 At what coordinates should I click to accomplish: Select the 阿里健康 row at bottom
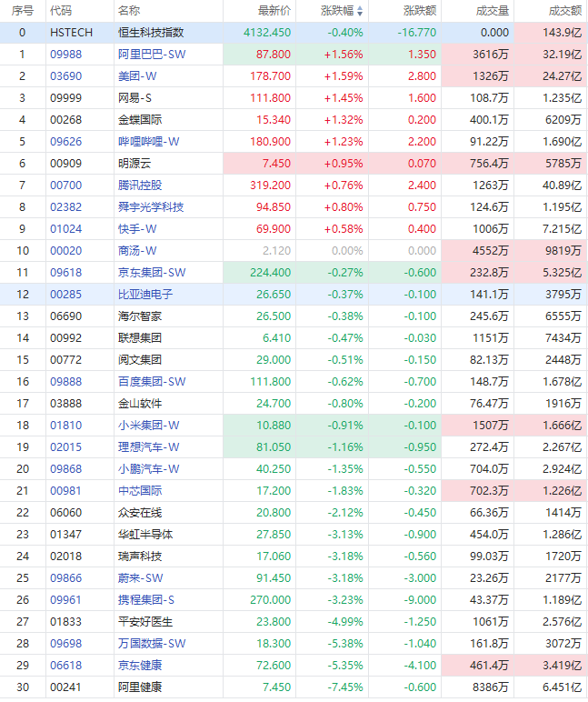click(140, 687)
